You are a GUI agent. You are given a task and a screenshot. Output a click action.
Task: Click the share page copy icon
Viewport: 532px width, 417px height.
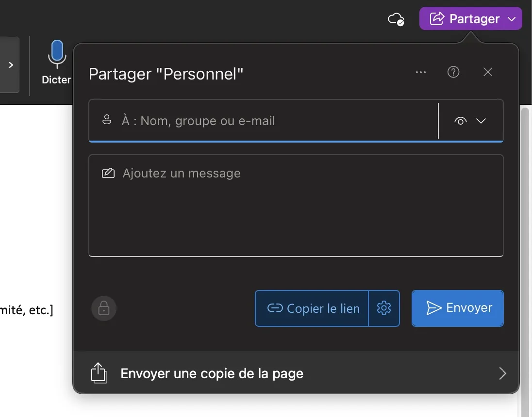[99, 373]
